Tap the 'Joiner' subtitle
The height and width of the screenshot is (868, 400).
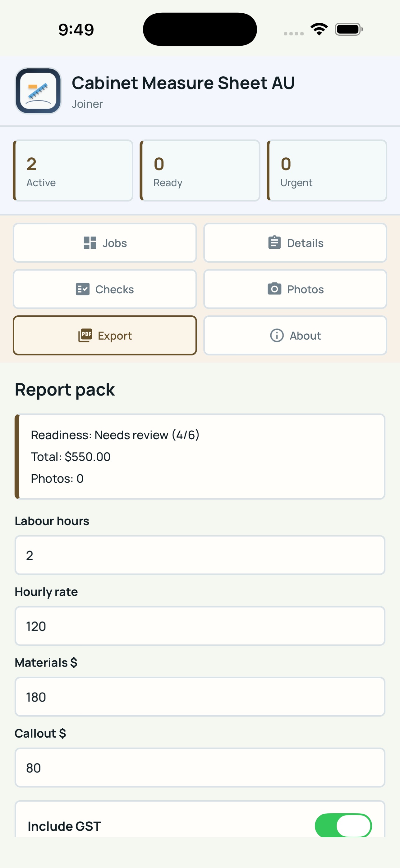point(87,104)
